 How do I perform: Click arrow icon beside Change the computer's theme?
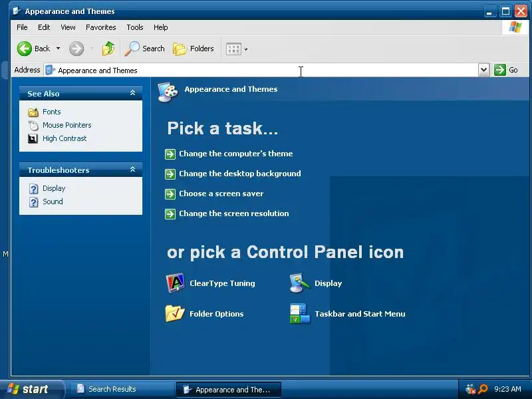(170, 154)
